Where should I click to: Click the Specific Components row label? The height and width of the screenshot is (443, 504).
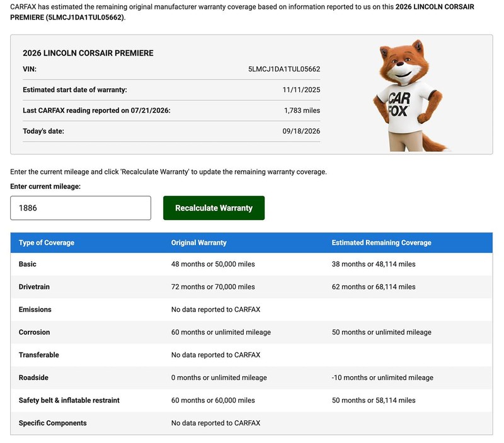(x=53, y=423)
